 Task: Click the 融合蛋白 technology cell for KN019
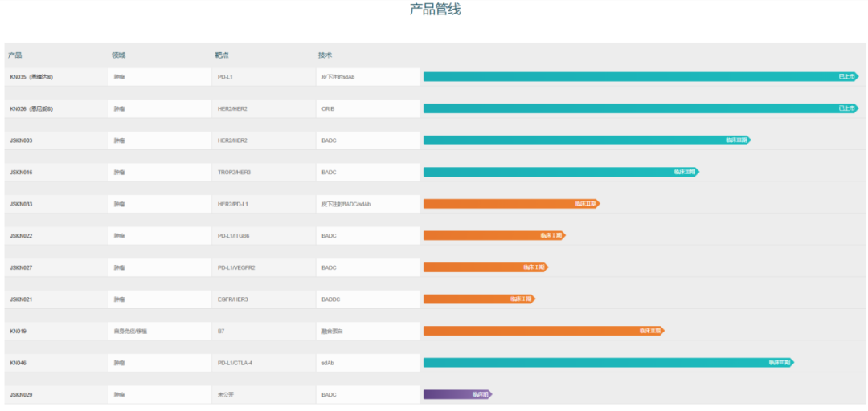tap(368, 332)
